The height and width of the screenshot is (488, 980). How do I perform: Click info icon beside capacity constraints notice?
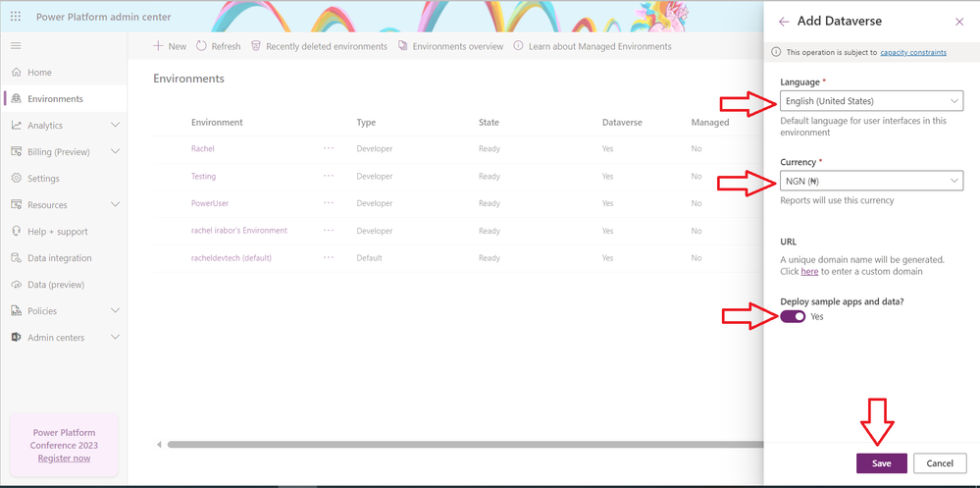pos(776,52)
